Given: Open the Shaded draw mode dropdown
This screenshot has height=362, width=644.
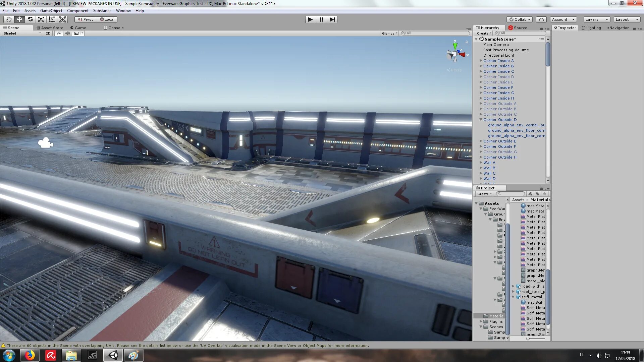Looking at the screenshot, I should 22,33.
